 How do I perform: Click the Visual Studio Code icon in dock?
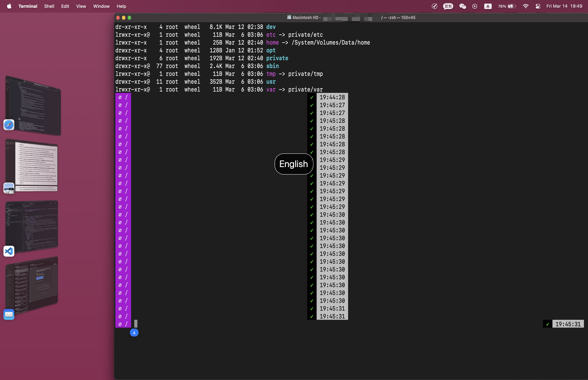pos(8,251)
